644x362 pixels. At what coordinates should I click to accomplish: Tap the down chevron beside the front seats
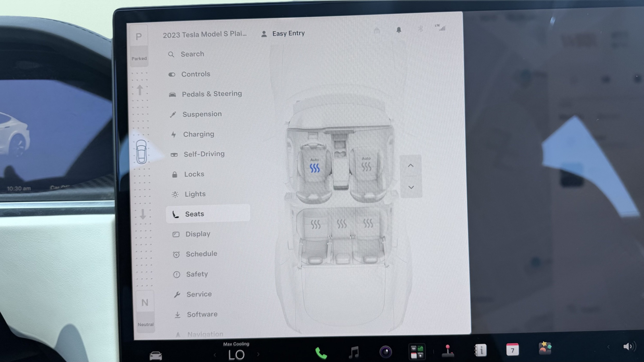[411, 187]
